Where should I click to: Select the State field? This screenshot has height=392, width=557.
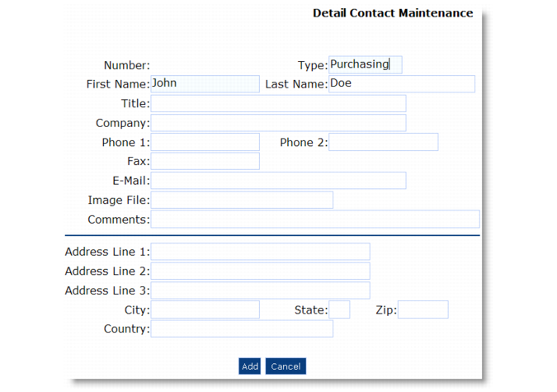[339, 309]
